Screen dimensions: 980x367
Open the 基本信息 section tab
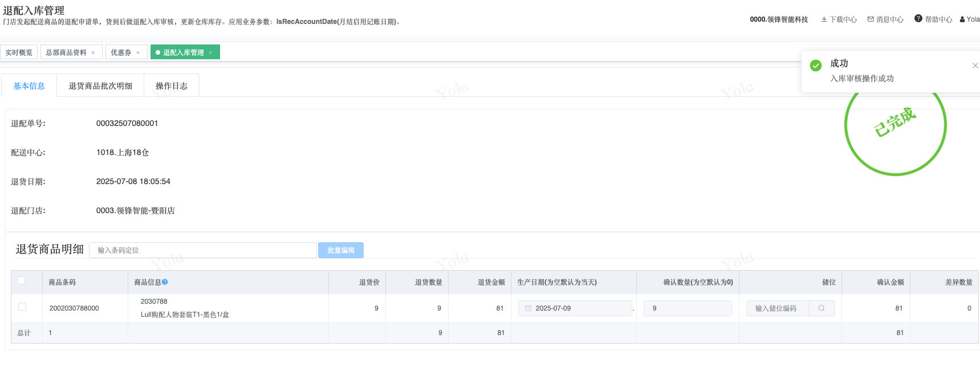click(x=29, y=85)
